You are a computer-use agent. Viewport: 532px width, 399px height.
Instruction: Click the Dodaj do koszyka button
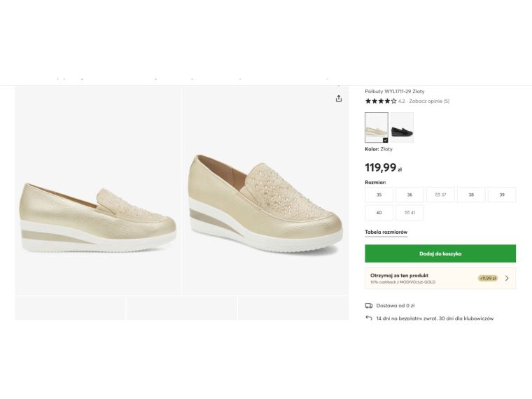(x=440, y=253)
